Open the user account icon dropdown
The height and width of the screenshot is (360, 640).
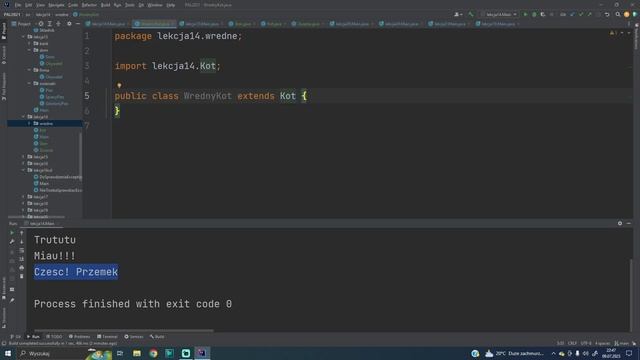[458, 14]
